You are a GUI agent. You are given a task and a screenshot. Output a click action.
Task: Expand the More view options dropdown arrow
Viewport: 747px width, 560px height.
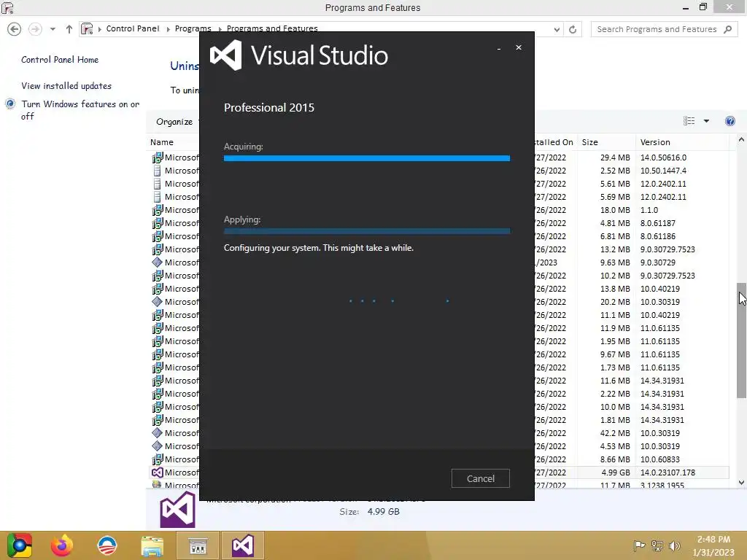pos(706,121)
